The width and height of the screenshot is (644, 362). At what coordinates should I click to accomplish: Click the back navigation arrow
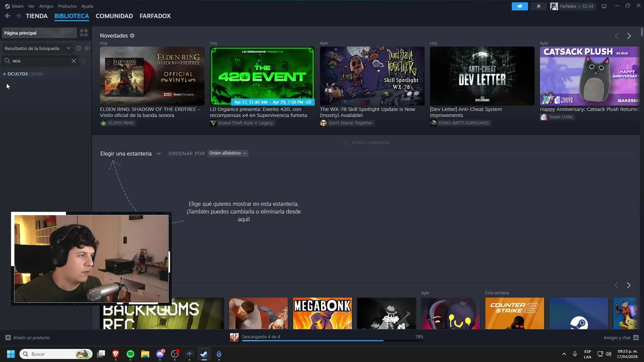(8, 16)
